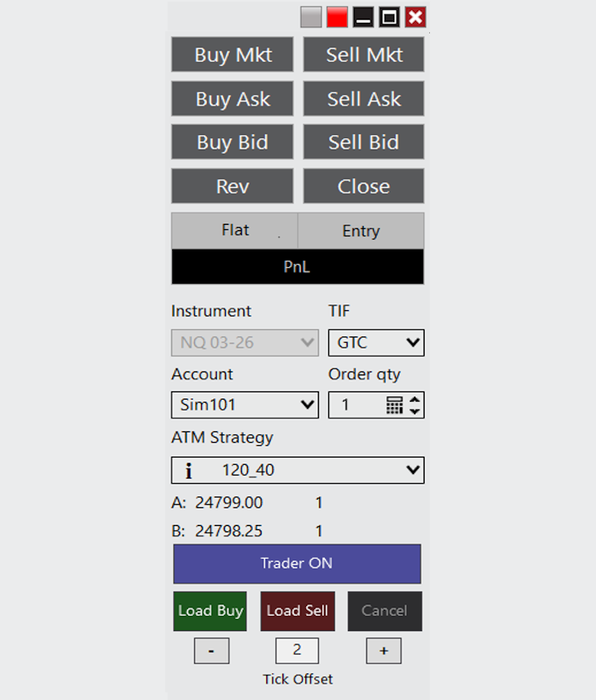The width and height of the screenshot is (596, 700).
Task: Click the Tick Offset value field
Action: coord(296,651)
